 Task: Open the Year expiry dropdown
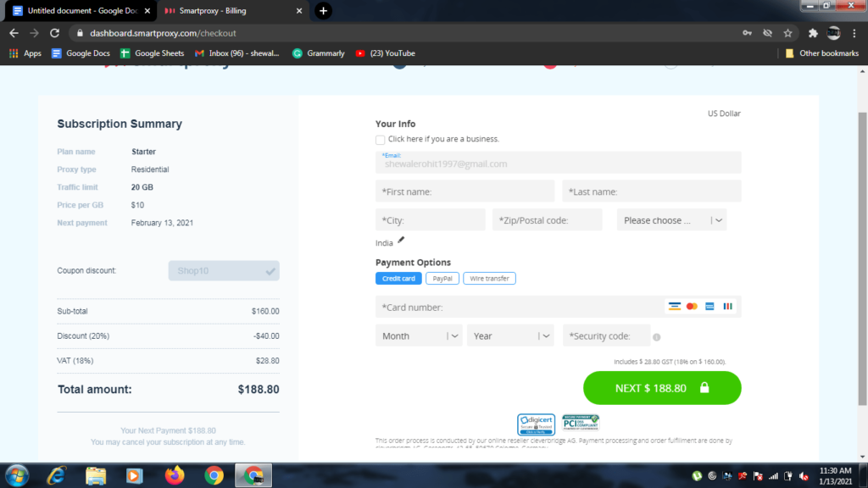tap(510, 335)
